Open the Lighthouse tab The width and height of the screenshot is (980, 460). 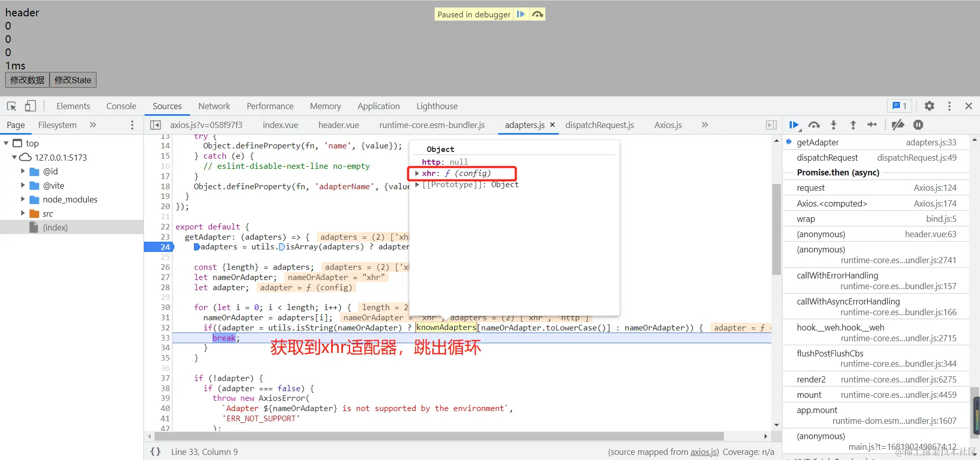pos(437,106)
